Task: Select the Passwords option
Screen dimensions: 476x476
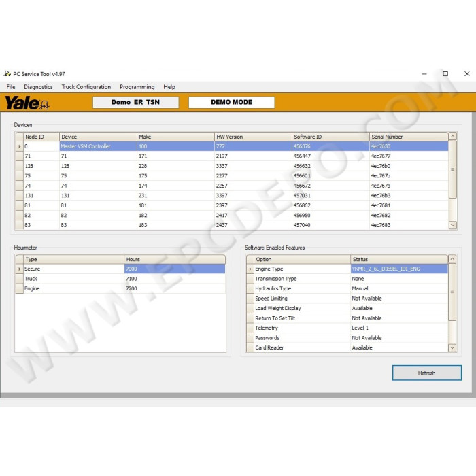Action: [x=302, y=338]
